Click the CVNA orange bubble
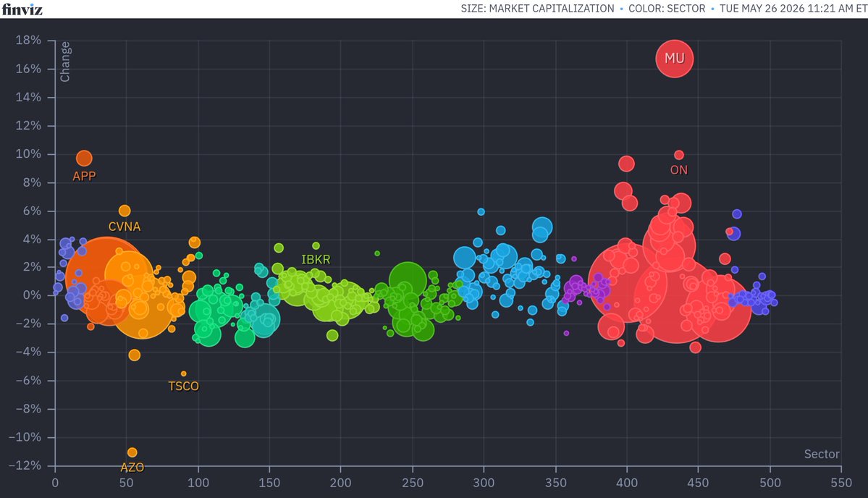This screenshot has width=868, height=498. tap(125, 211)
